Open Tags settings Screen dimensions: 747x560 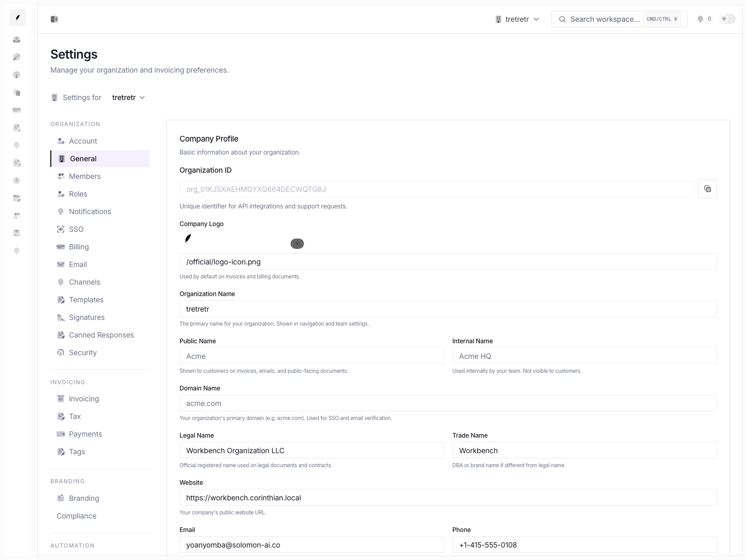point(100,452)
